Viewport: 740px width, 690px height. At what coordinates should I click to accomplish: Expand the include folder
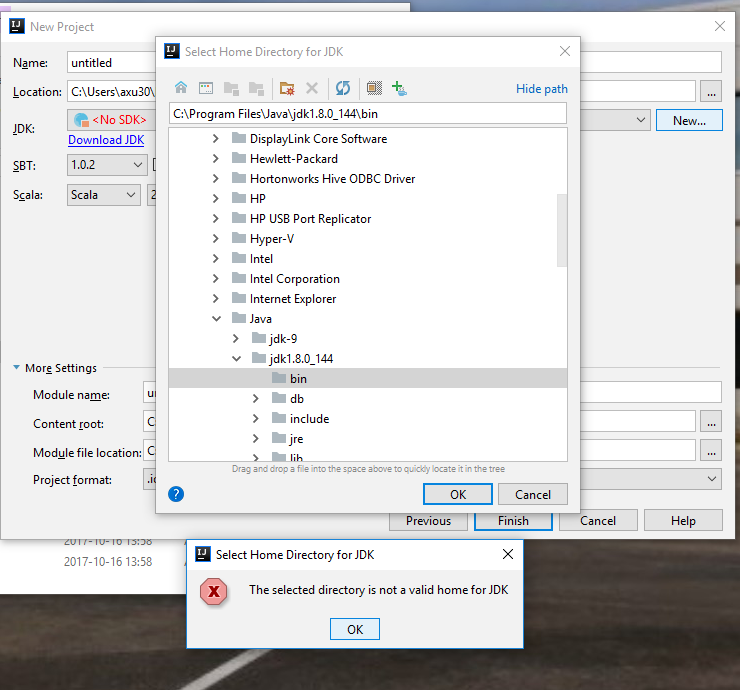tap(256, 419)
